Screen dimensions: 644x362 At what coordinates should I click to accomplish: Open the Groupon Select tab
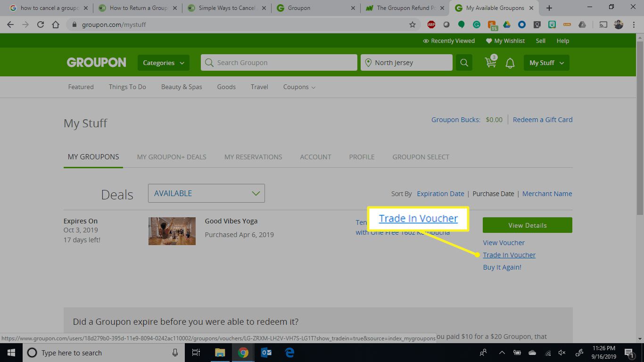pyautogui.click(x=421, y=157)
